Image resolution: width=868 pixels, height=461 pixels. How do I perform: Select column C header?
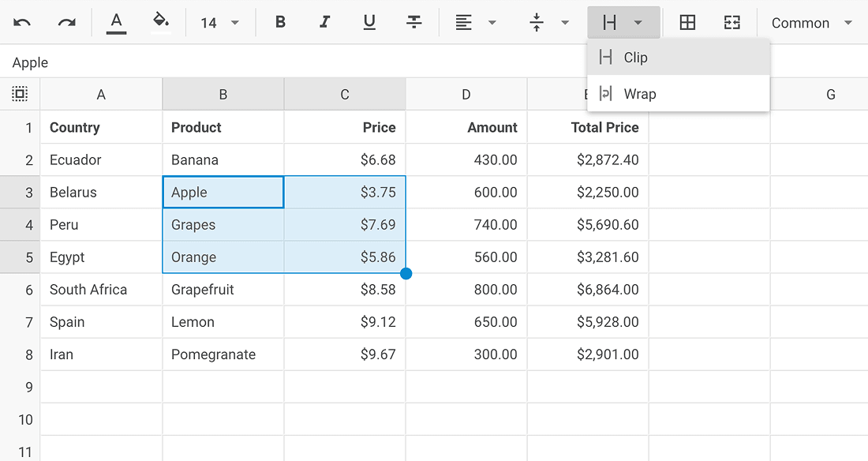345,95
